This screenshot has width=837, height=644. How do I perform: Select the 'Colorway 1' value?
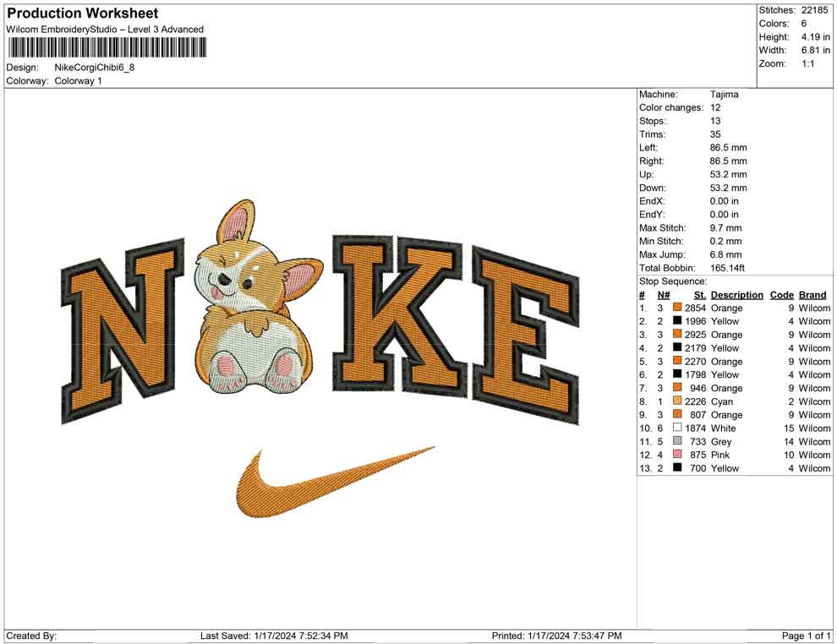click(78, 81)
